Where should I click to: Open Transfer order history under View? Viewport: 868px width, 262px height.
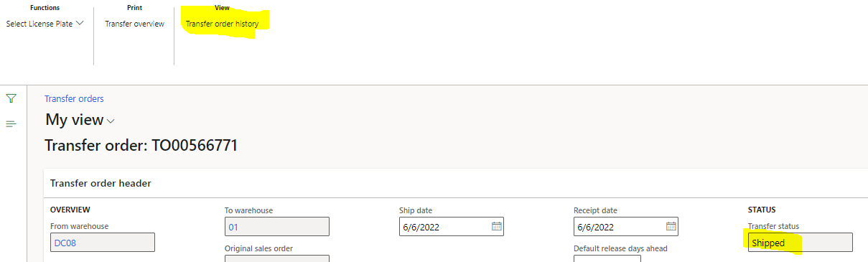(x=222, y=24)
